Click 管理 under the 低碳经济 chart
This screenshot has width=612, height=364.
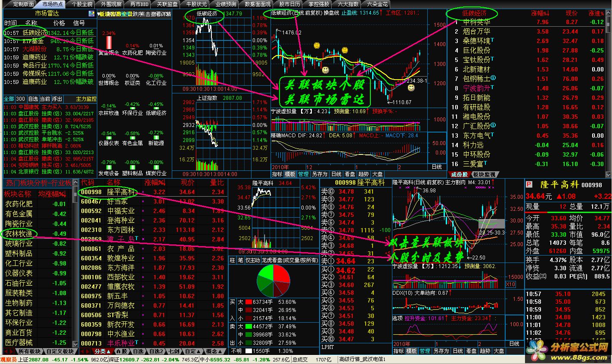304,174
